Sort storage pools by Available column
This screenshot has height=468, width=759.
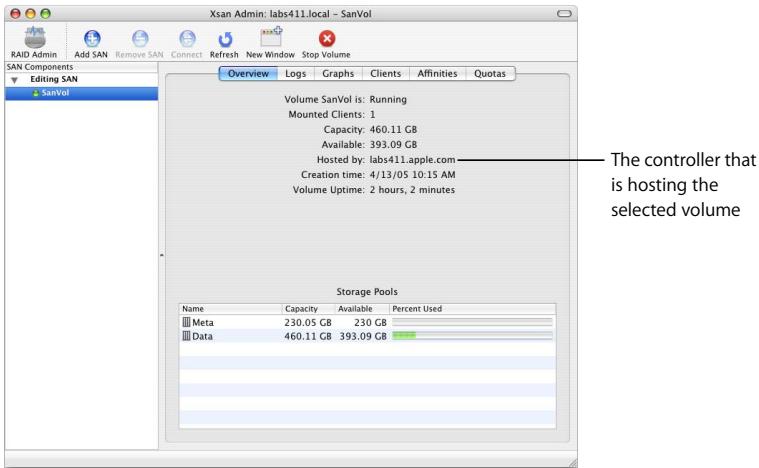(x=362, y=309)
